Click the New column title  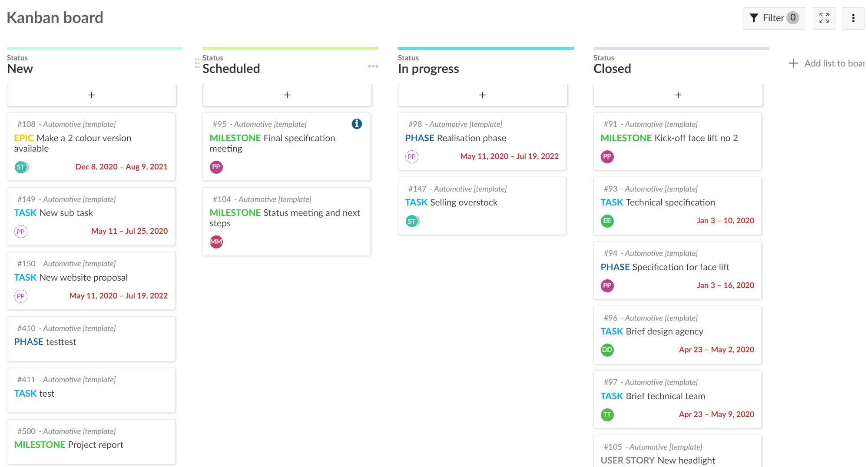20,69
